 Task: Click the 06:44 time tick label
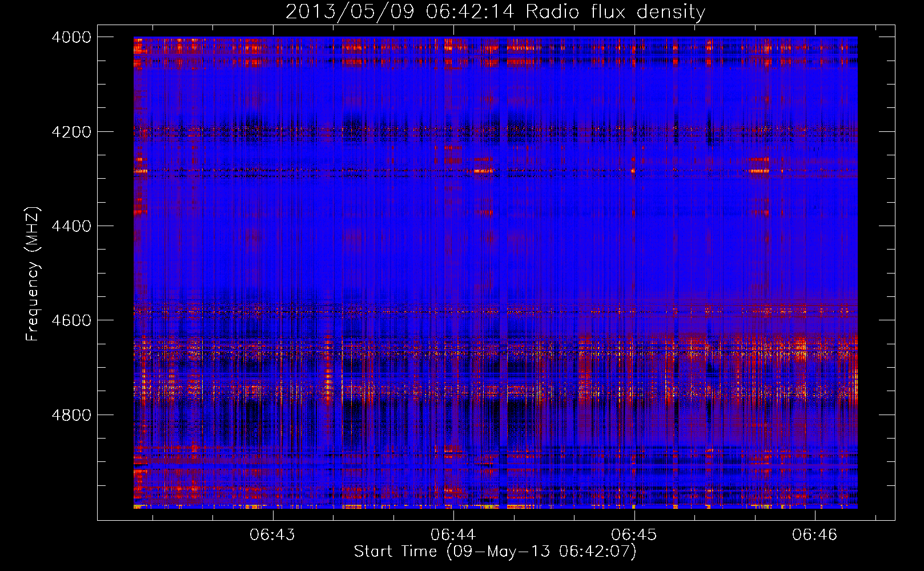pos(453,534)
